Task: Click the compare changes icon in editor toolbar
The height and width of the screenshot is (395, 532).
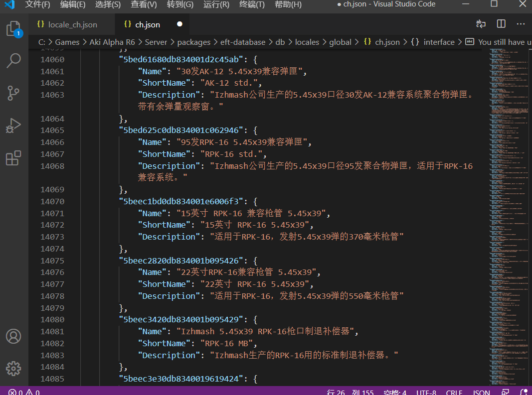Action: (x=481, y=24)
